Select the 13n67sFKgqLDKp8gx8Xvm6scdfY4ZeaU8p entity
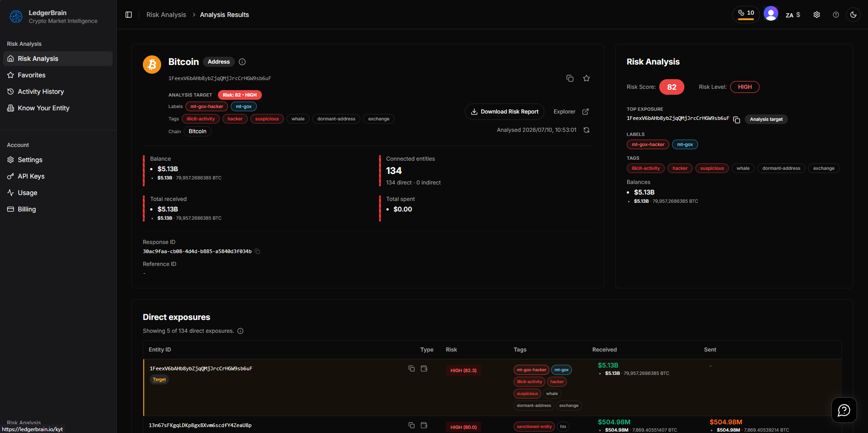 point(200,425)
